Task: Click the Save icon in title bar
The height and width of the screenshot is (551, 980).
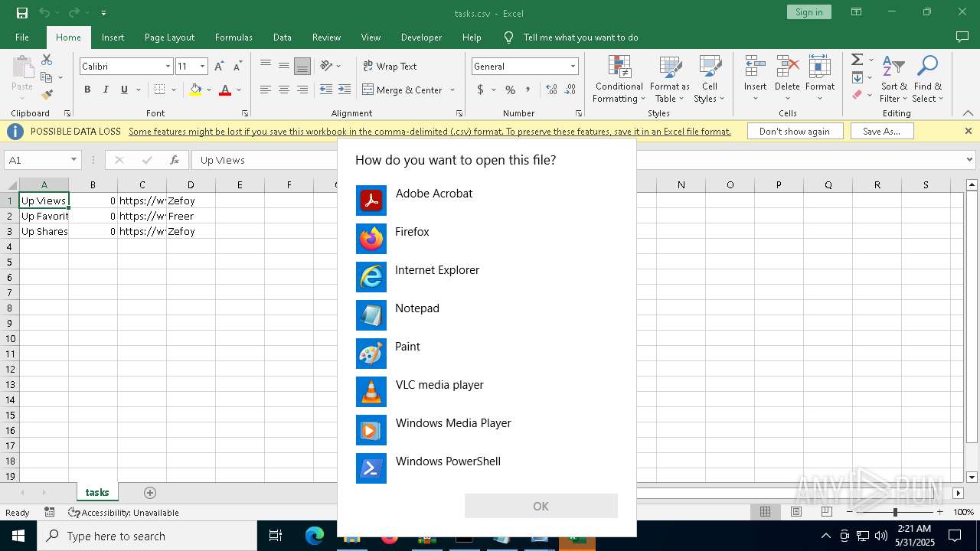Action: click(x=21, y=12)
